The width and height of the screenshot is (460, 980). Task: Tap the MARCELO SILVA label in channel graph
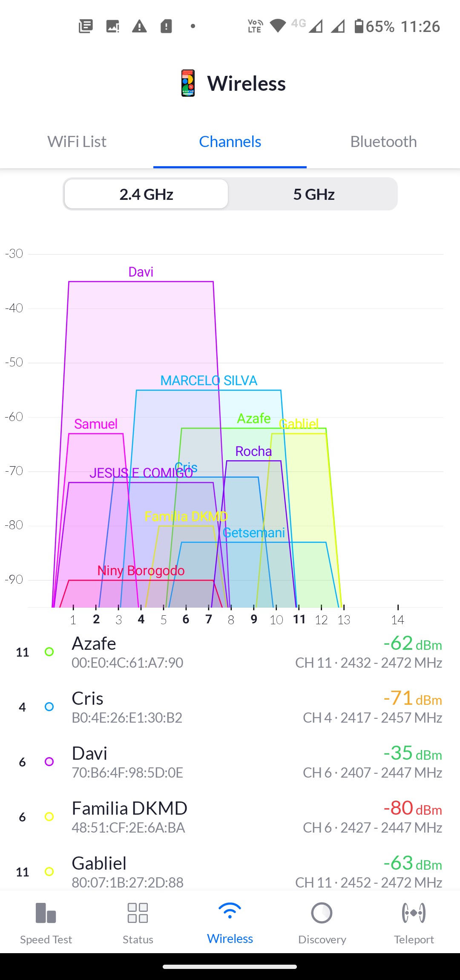[209, 380]
